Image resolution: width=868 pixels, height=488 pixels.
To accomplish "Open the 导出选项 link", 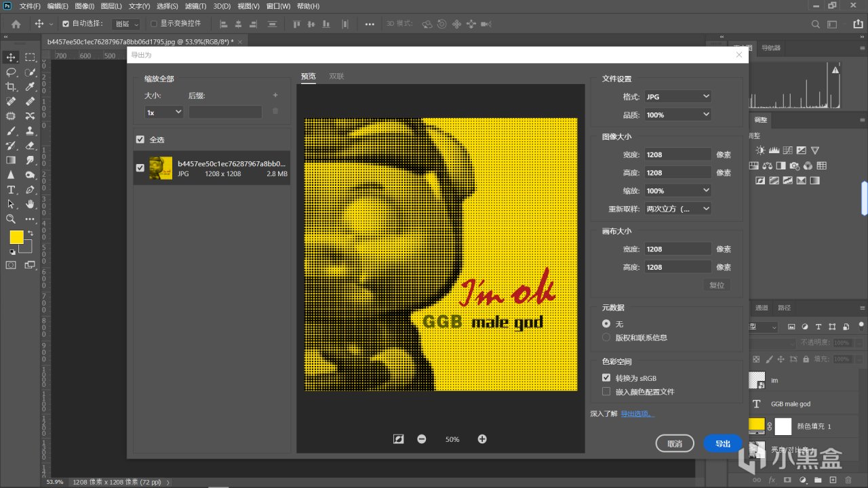I will (637, 413).
